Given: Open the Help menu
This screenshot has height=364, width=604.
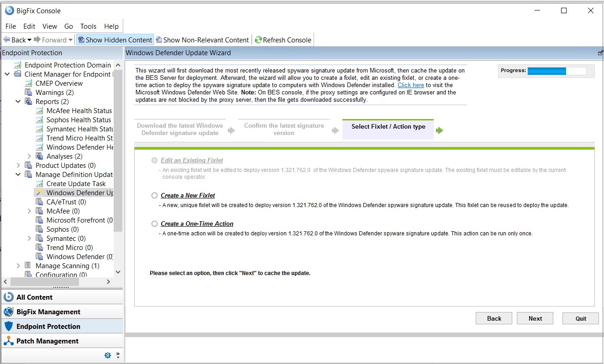Looking at the screenshot, I should tap(111, 26).
